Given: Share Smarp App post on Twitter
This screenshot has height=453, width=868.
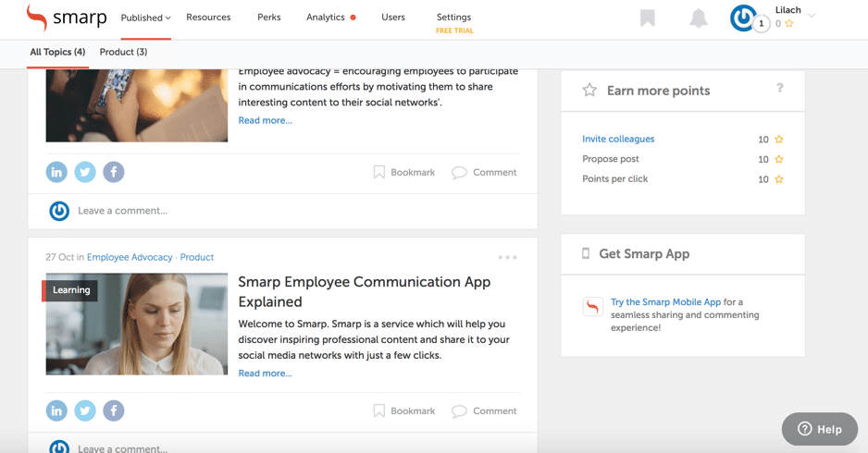Looking at the screenshot, I should point(85,410).
